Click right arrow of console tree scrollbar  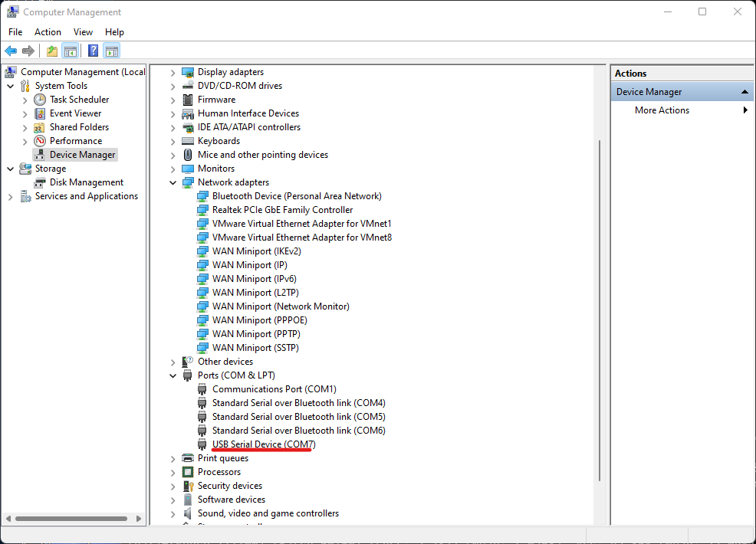point(139,519)
